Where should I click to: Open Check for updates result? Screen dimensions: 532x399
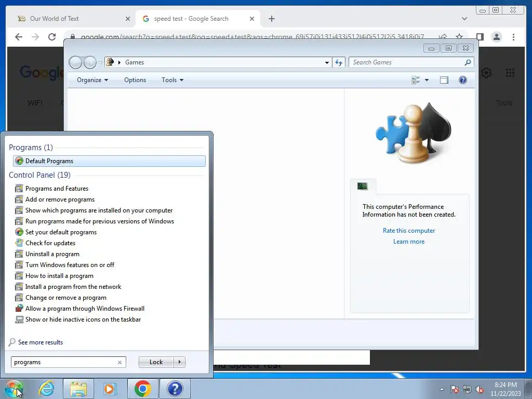50,243
